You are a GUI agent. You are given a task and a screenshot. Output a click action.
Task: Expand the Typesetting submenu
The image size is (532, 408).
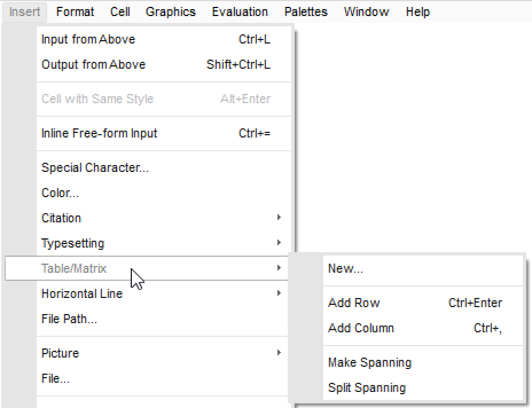(x=73, y=244)
